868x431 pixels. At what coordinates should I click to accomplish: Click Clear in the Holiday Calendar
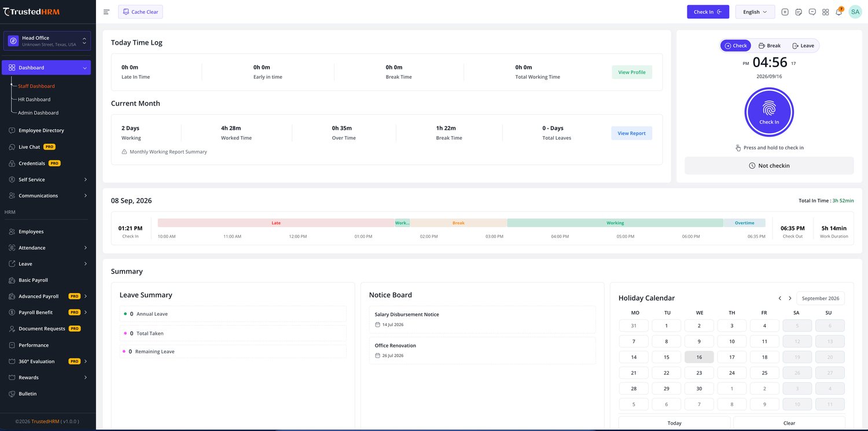coord(789,423)
